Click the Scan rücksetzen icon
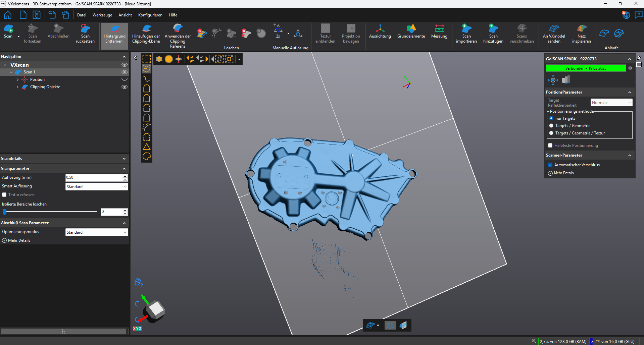Screen dimensions: 644x345 (x=85, y=29)
